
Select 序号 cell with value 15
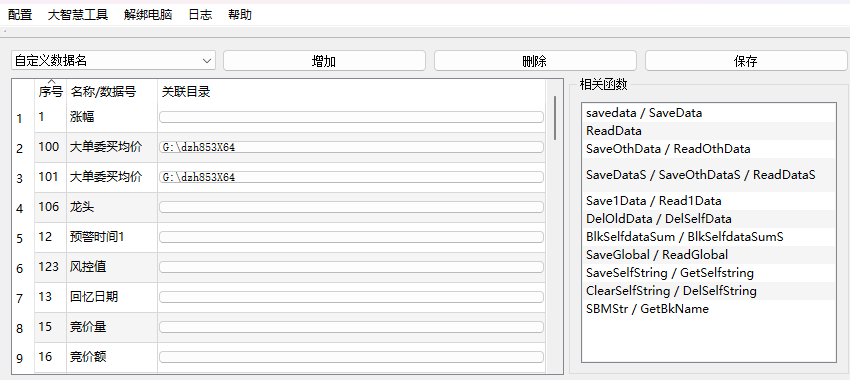(50, 327)
